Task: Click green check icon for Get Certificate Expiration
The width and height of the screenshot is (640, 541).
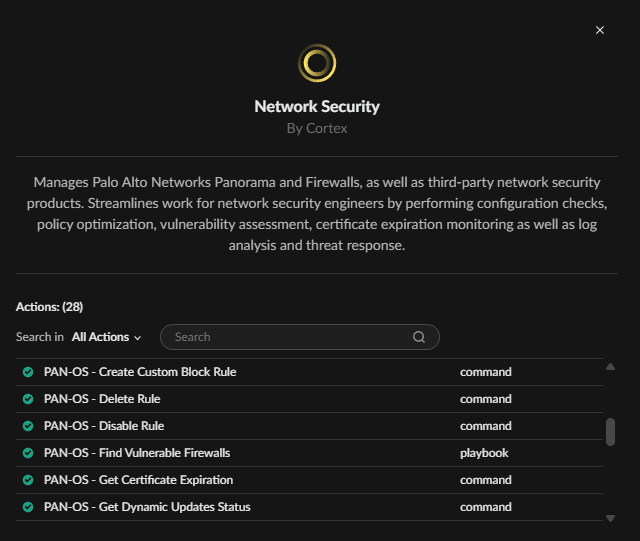Action: [28, 480]
